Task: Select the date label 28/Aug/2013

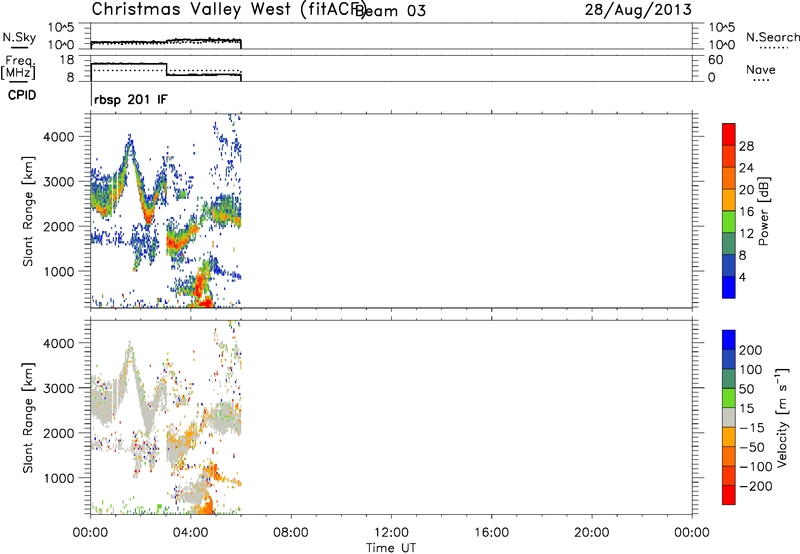Action: tap(638, 9)
